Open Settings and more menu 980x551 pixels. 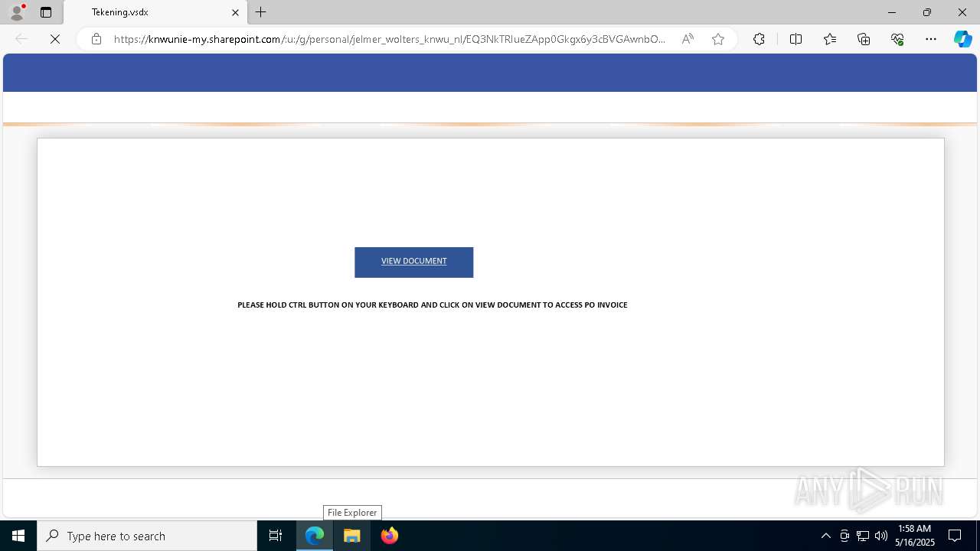point(931,39)
